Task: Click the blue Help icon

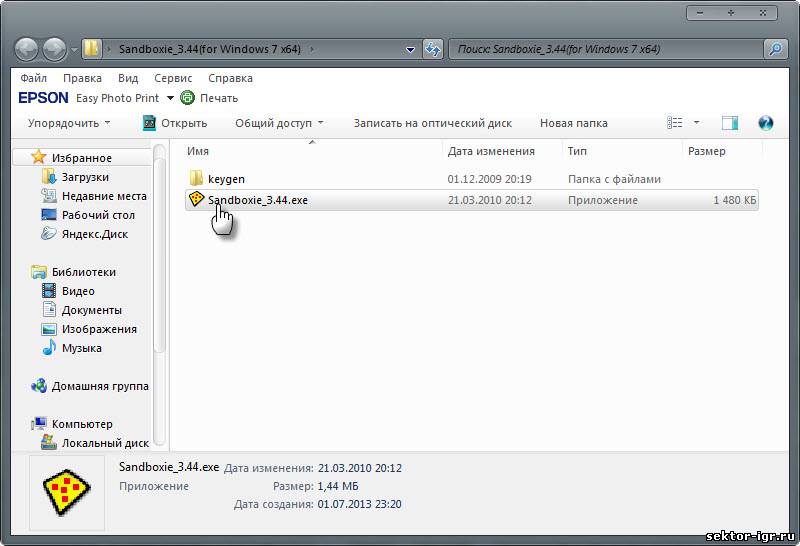Action: coord(765,123)
